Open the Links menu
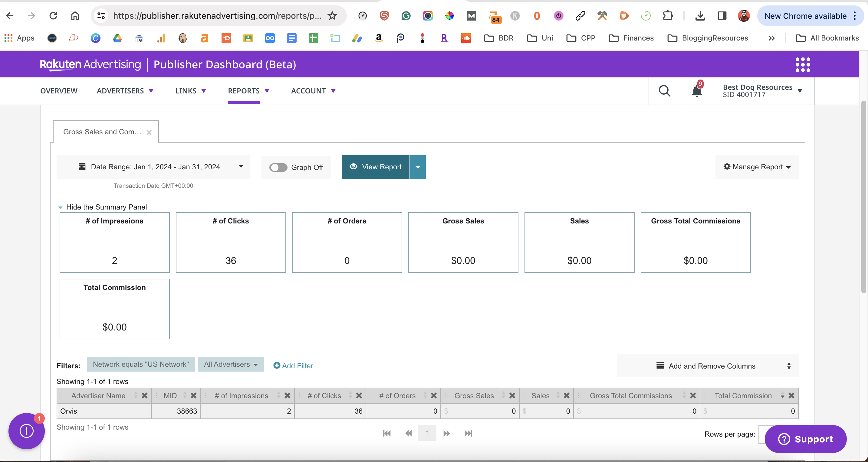Screen dimensions: 868x462 [x=190, y=91]
